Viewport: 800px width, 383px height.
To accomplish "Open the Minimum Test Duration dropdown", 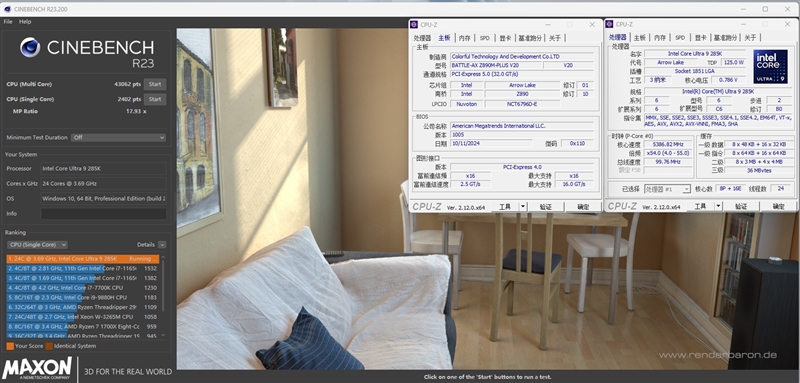I will click(119, 138).
